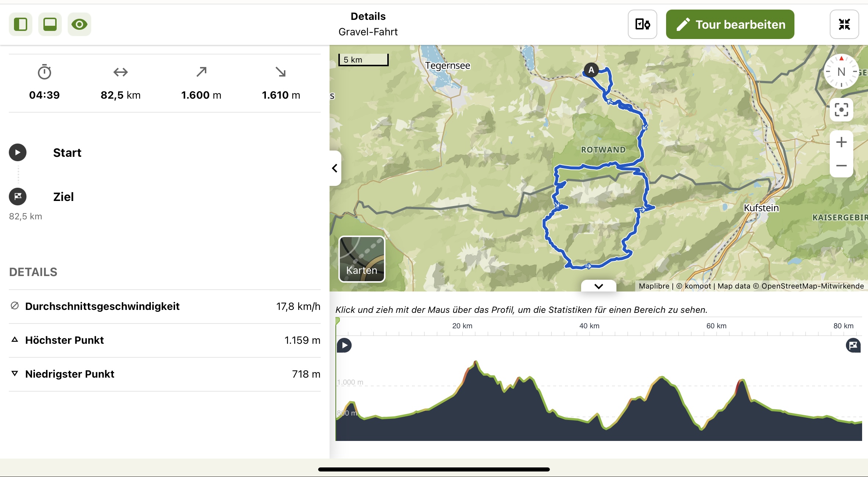The image size is (868, 477).
Task: Toggle the left sidebar panel layout
Action: tap(21, 24)
